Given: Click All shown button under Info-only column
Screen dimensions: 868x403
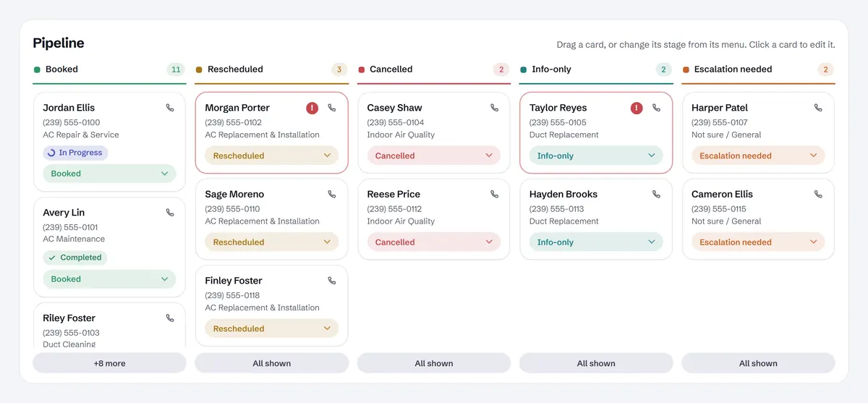Looking at the screenshot, I should [596, 363].
